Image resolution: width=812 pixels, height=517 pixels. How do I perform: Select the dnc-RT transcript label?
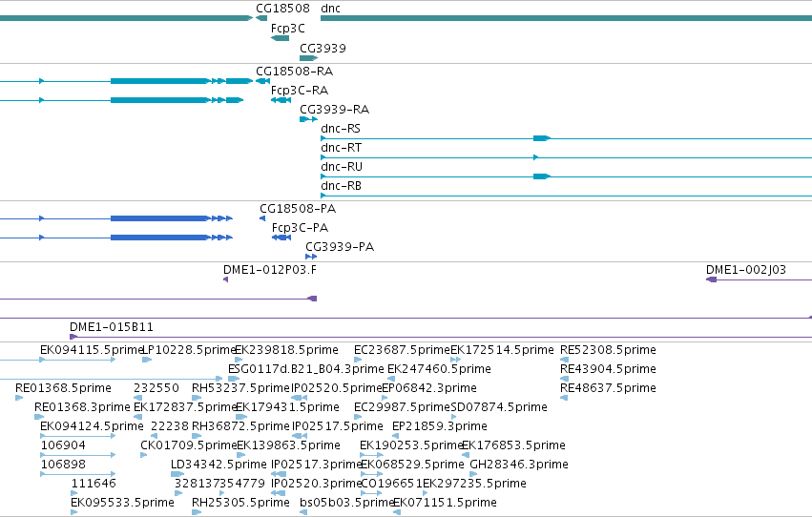[342, 148]
